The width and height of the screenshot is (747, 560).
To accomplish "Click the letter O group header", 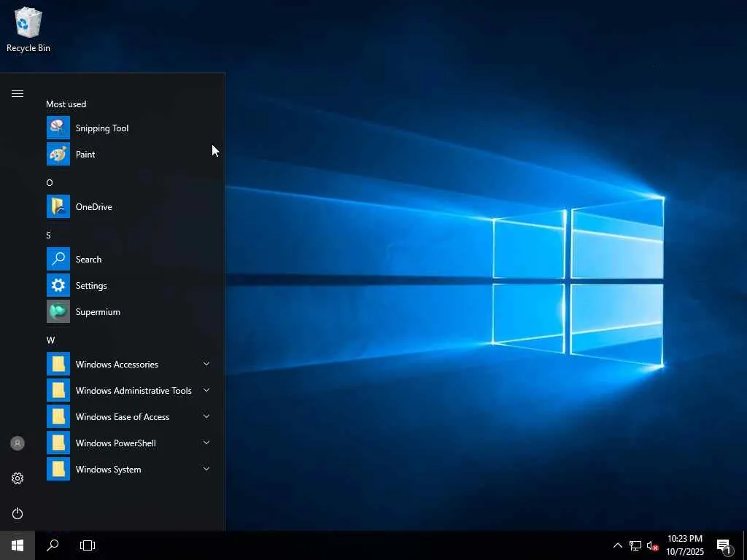I will pyautogui.click(x=50, y=182).
